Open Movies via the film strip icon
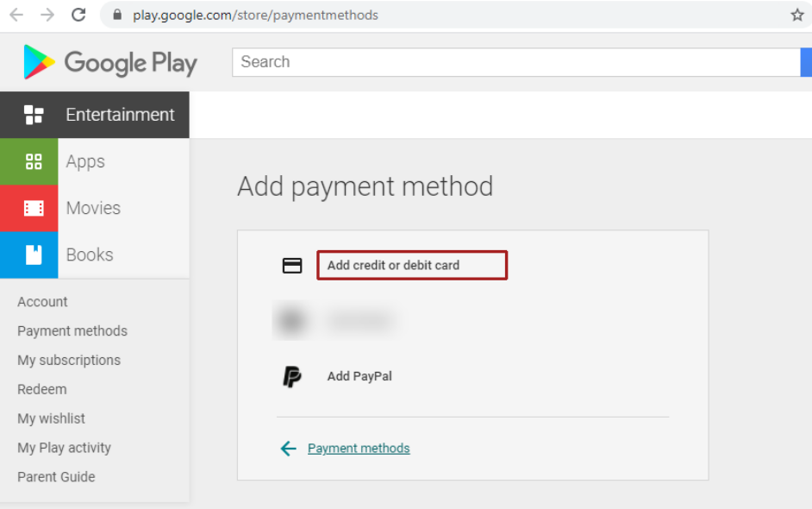This screenshot has height=509, width=812. point(34,208)
